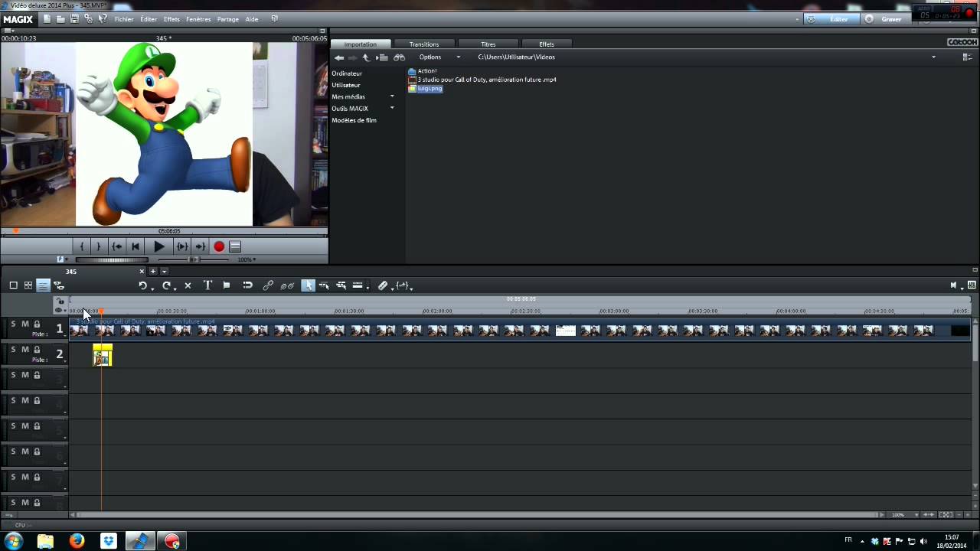Go back in the media browser
The height and width of the screenshot is (551, 980).
coord(339,57)
